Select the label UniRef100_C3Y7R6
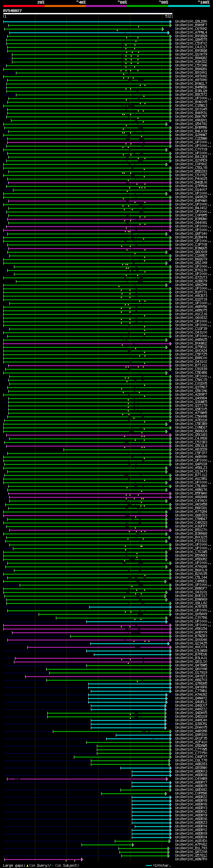Viewport: 213px width, 868px height. tap(191, 618)
